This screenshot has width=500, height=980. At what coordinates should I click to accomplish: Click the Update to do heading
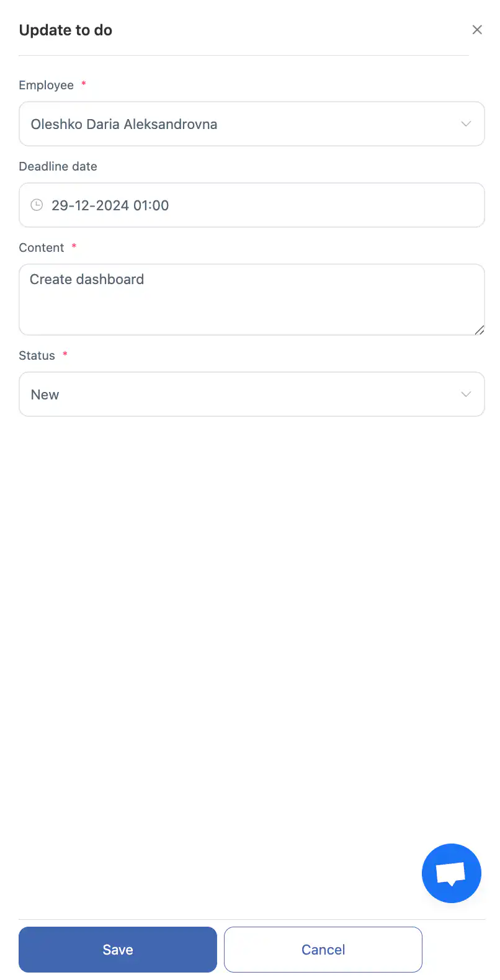tap(66, 30)
